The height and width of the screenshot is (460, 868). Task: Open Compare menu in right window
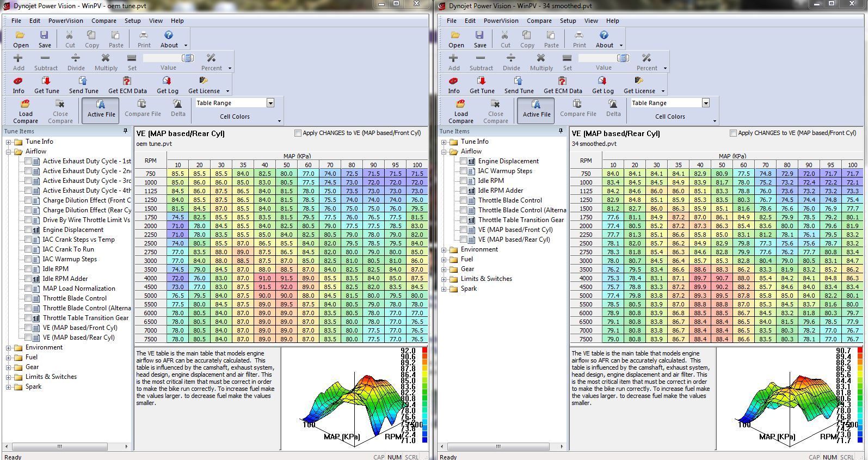539,21
